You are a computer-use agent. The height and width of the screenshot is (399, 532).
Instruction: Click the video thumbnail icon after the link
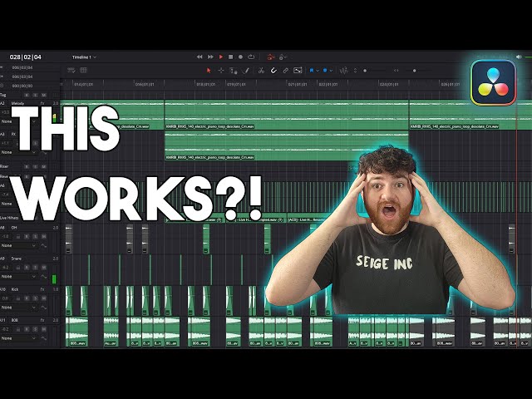coord(298,70)
